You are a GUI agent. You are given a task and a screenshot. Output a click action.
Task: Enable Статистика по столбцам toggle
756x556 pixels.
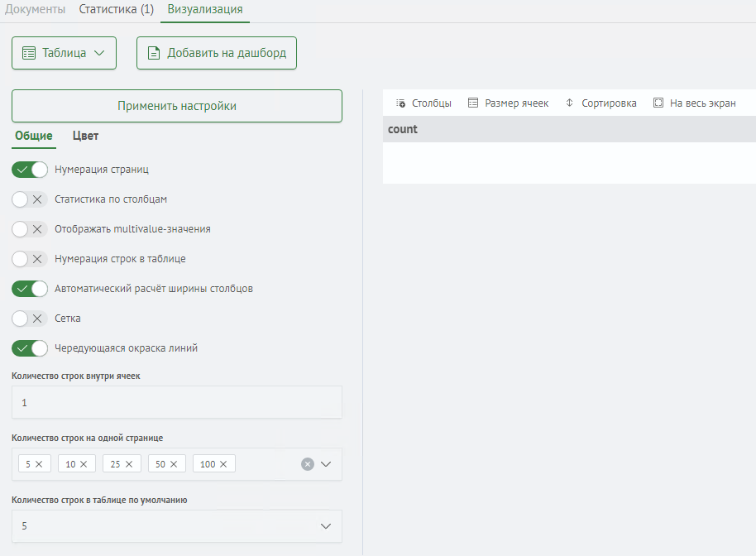[30, 199]
